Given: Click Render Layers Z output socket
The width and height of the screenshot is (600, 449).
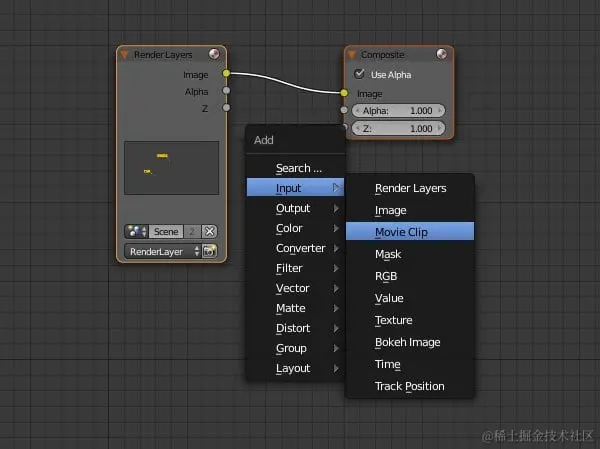Looking at the screenshot, I should [x=227, y=108].
